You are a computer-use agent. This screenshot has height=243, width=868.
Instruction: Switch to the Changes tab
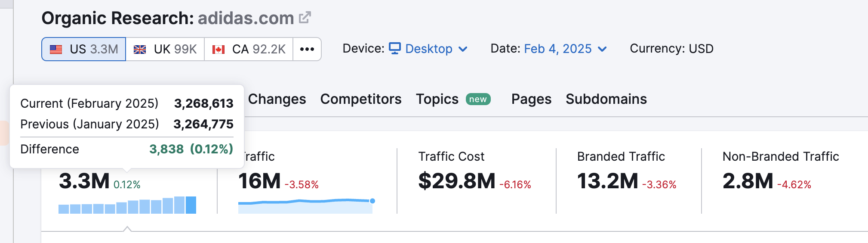click(x=277, y=99)
